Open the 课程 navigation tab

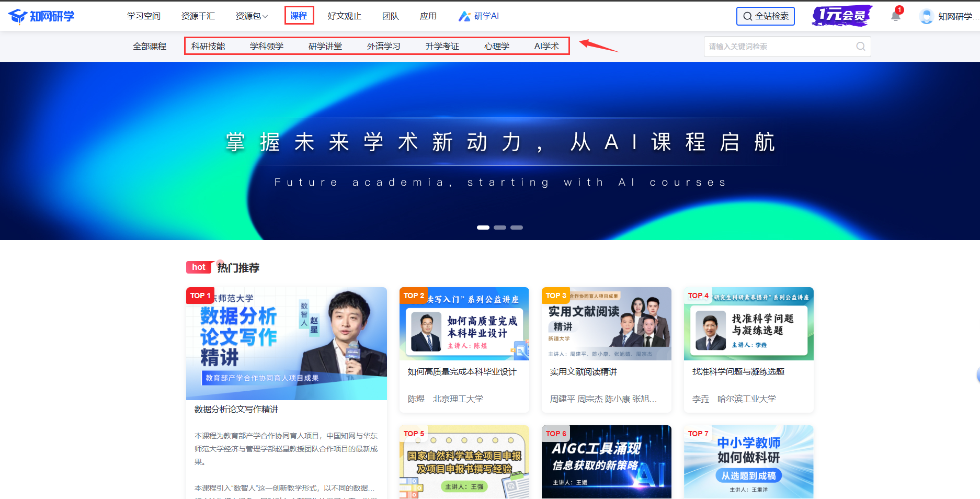299,16
